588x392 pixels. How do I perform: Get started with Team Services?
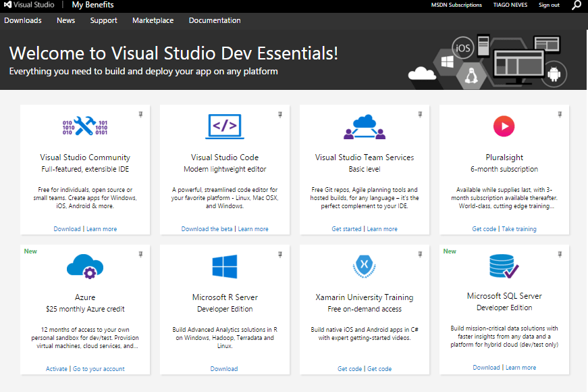(346, 229)
